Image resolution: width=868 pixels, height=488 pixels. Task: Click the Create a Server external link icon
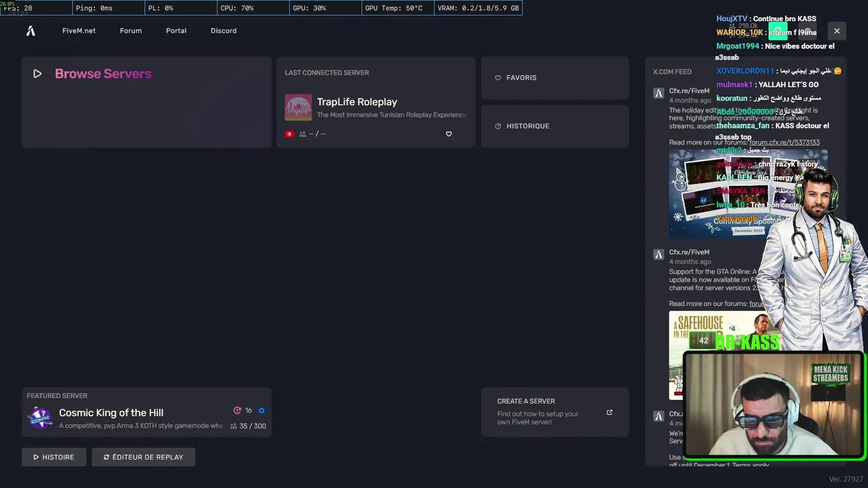pyautogui.click(x=609, y=412)
